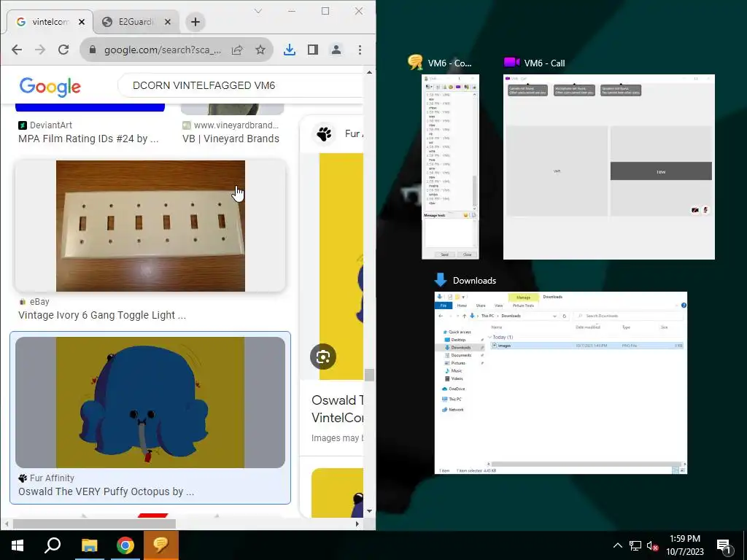Snap the Downloads explorer window thumbnail
747x560 pixels.
561,382
